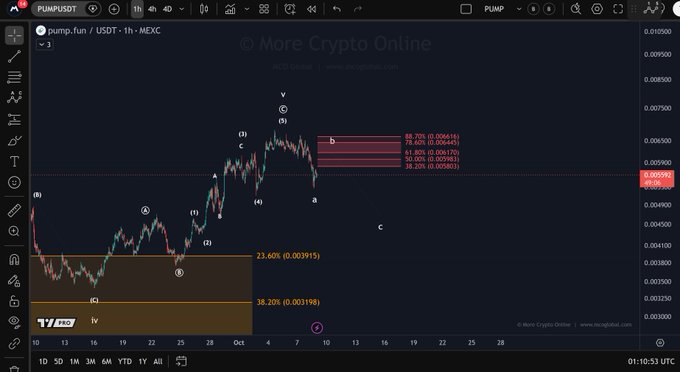This screenshot has height=372, width=680.
Task: Activate the zoom in tool
Action: click(14, 232)
